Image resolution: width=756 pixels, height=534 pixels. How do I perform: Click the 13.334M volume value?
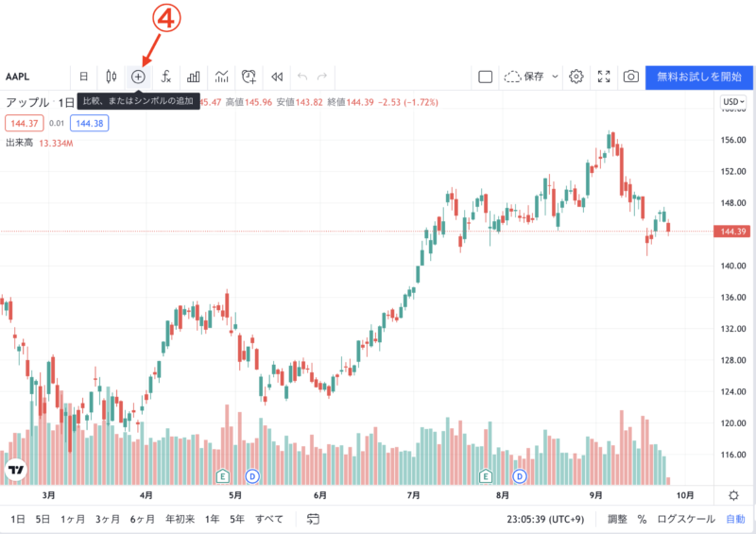point(56,144)
